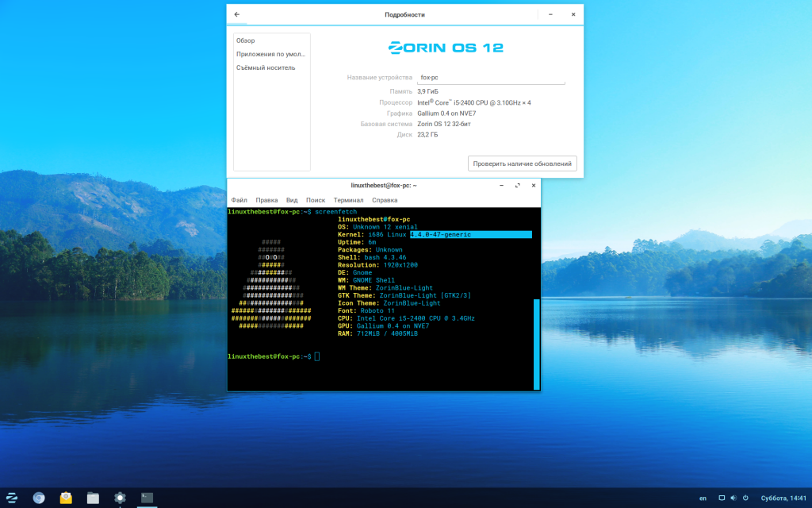Click the 3,9 ГиБ memory value
This screenshot has height=508, width=812.
pos(427,91)
